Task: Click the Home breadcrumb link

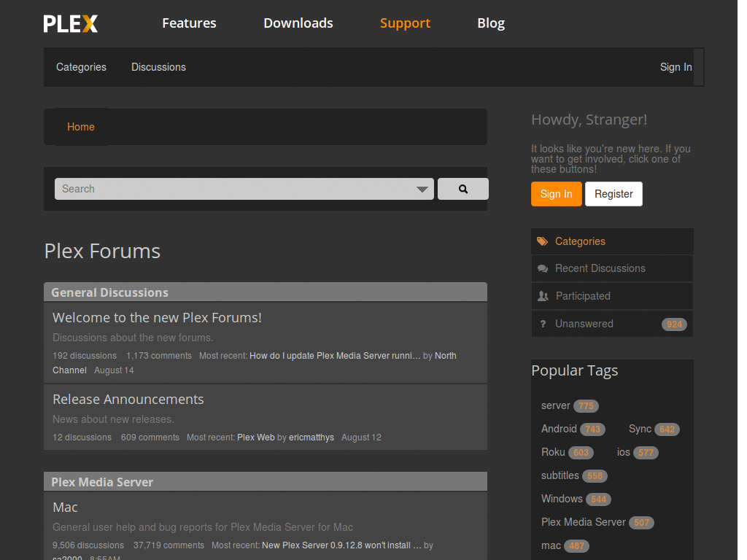Action: (80, 127)
